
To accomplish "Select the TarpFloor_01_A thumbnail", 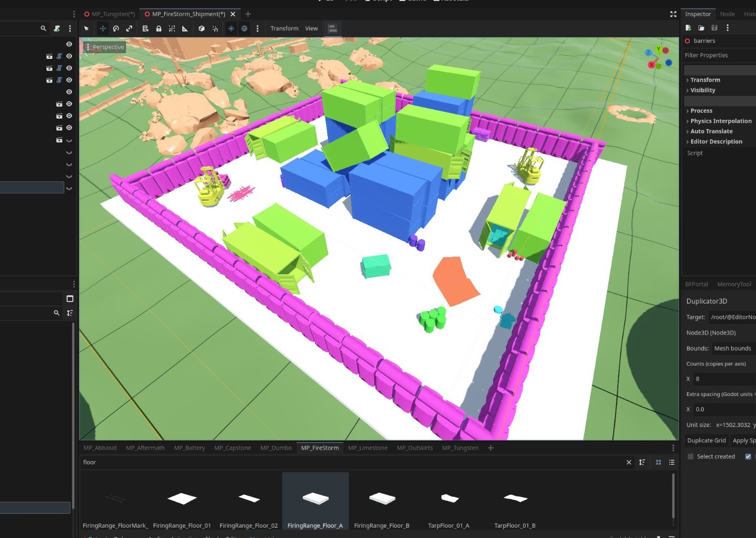I will coord(449,501).
